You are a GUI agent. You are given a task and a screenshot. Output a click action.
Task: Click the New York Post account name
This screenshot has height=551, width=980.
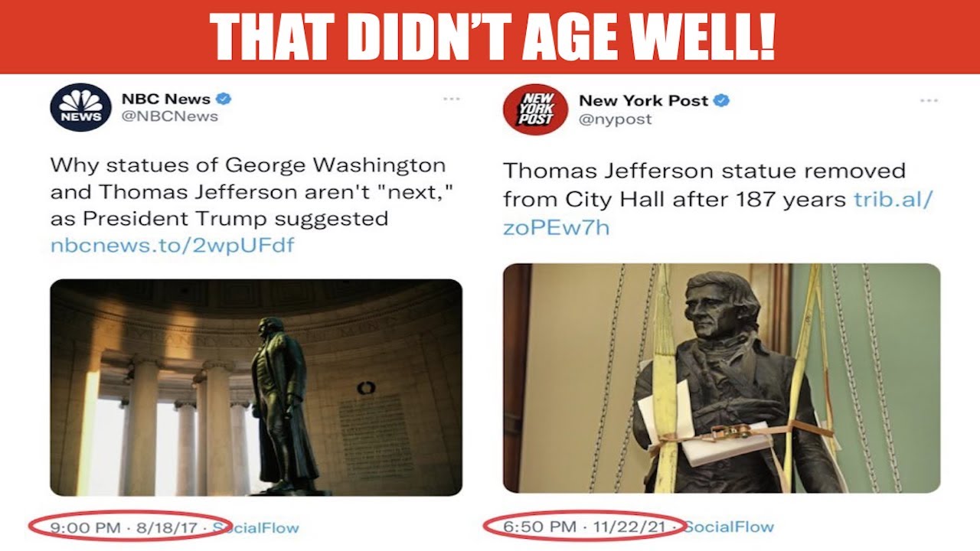[644, 100]
